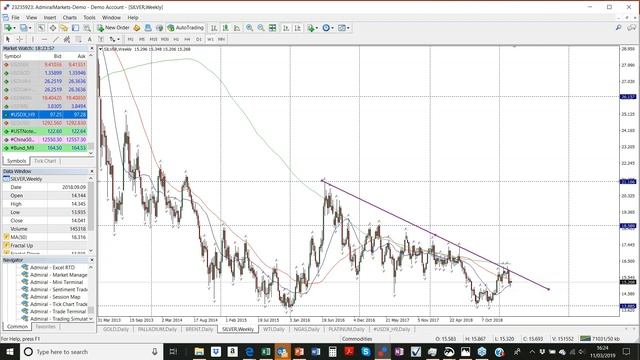Switch to the GOLD,Daily chart tab
The image size is (640, 360).
(x=116, y=329)
